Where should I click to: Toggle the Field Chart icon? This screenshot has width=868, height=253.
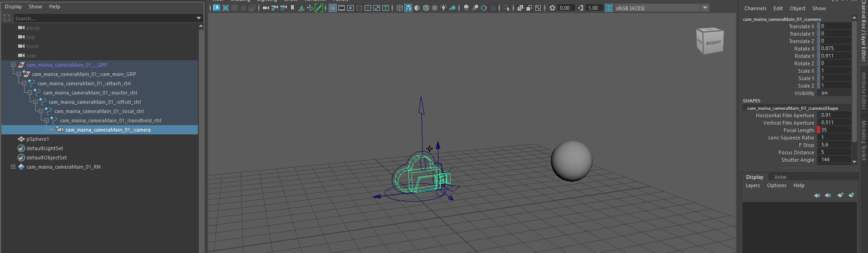368,8
